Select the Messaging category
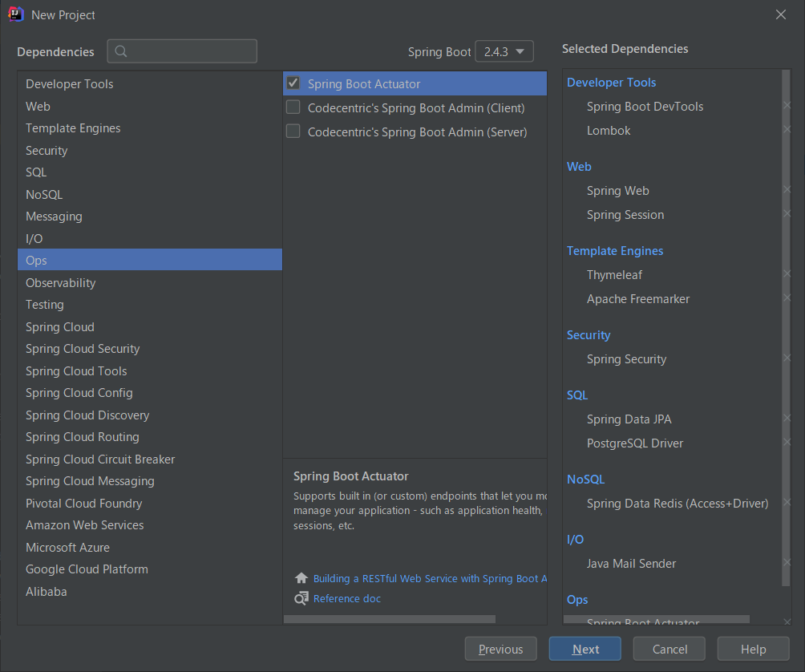The width and height of the screenshot is (805, 672). (x=150, y=217)
